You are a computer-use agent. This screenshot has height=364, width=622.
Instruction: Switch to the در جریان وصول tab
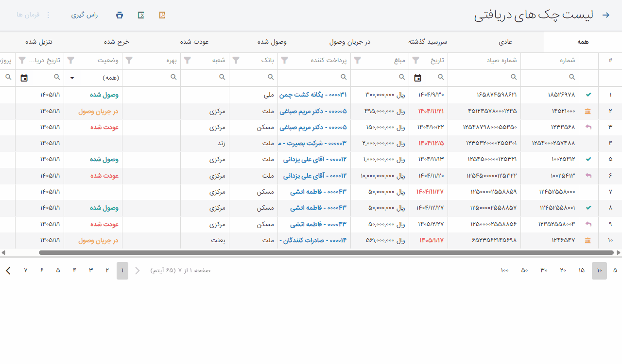[x=350, y=42]
